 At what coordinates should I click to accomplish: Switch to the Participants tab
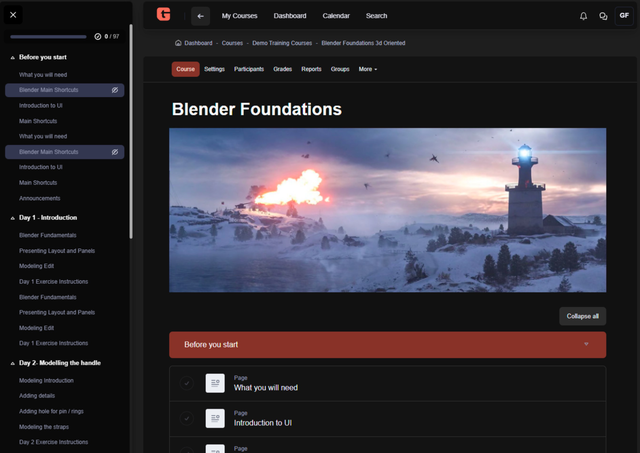[x=249, y=69]
